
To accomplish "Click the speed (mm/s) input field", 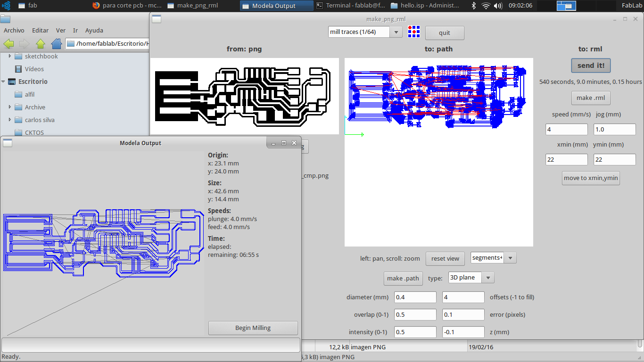I will [x=567, y=129].
